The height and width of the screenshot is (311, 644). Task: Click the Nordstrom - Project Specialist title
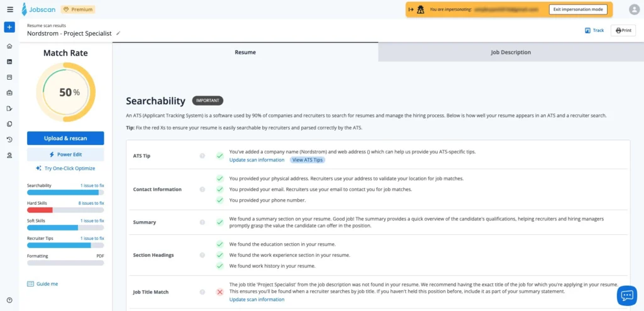coord(69,34)
